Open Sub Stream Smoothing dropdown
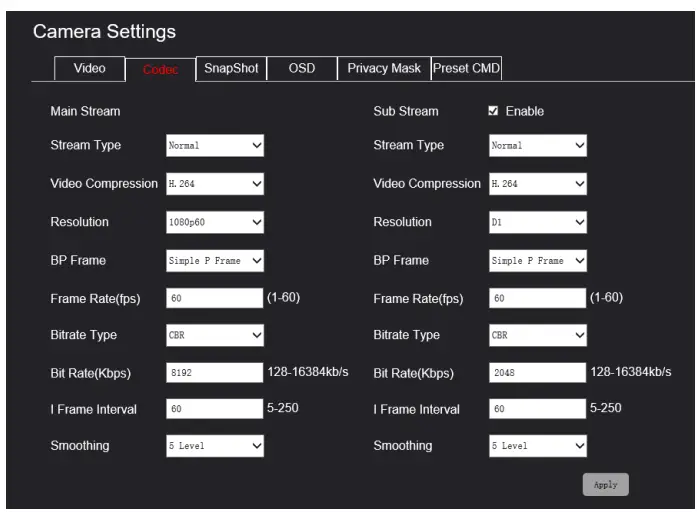697x515 pixels. click(538, 445)
